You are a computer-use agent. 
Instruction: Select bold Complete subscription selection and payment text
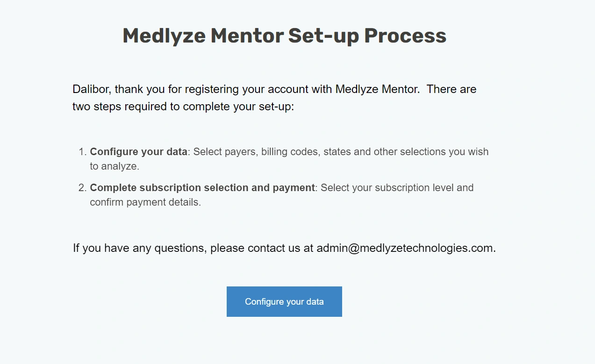tap(202, 188)
